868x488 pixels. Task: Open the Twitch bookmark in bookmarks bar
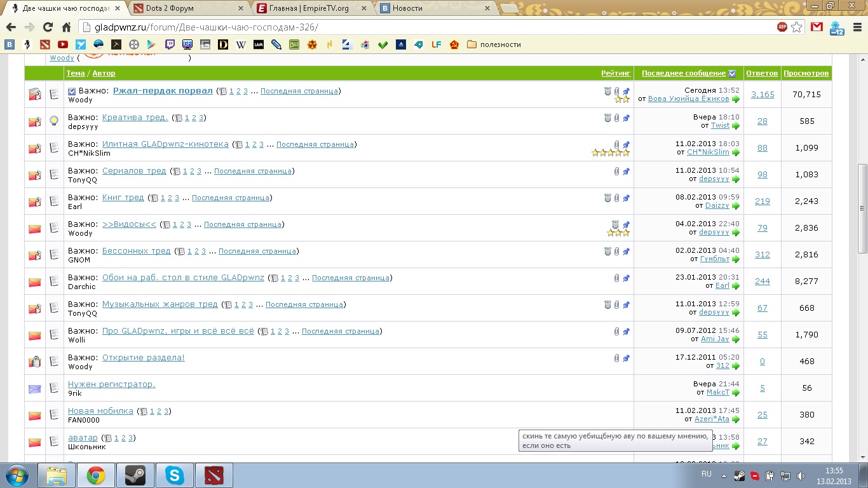coord(170,44)
